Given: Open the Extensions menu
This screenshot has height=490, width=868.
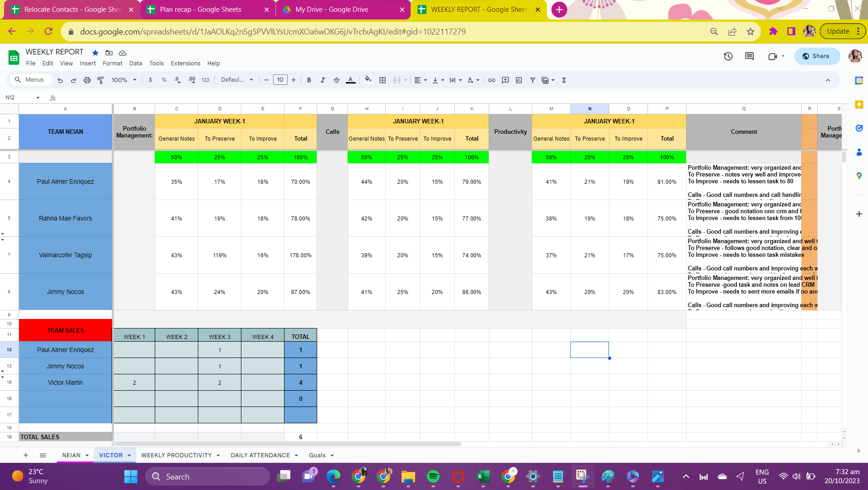Looking at the screenshot, I should 185,64.
